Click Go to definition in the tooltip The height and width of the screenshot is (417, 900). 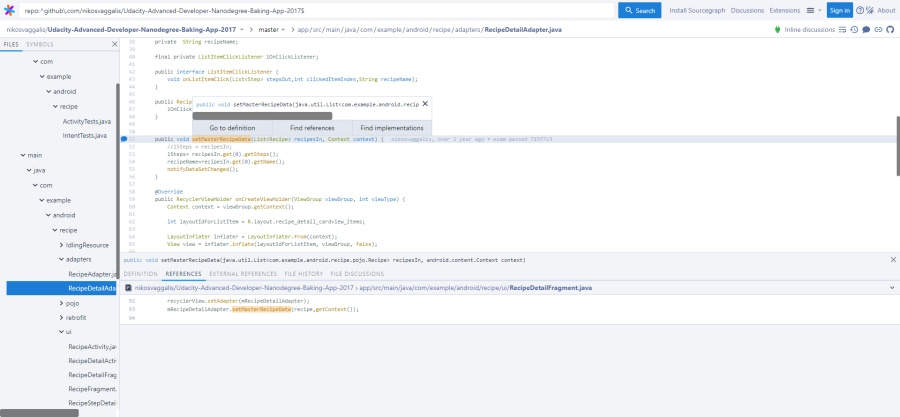tap(232, 128)
